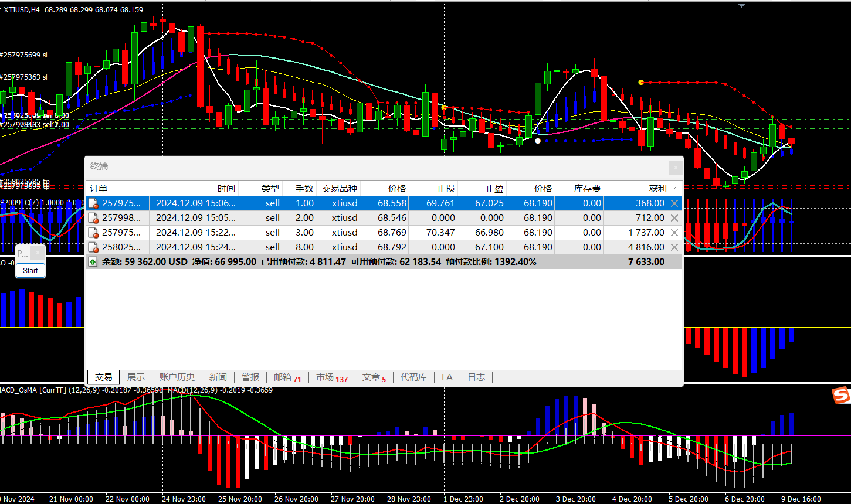Open the 展示 tab

click(x=136, y=377)
